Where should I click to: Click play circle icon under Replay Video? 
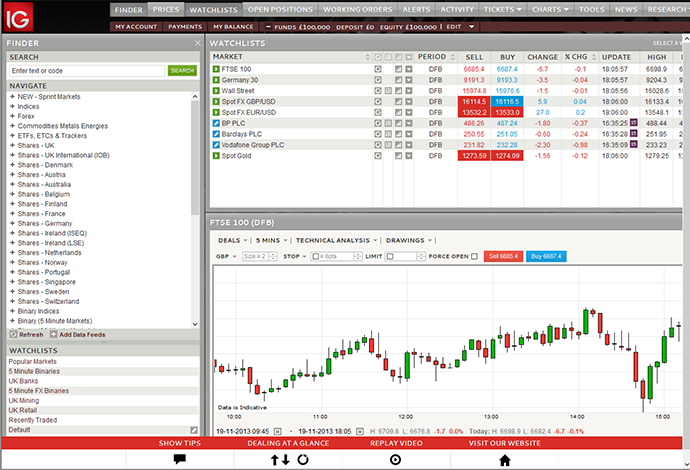click(x=396, y=460)
